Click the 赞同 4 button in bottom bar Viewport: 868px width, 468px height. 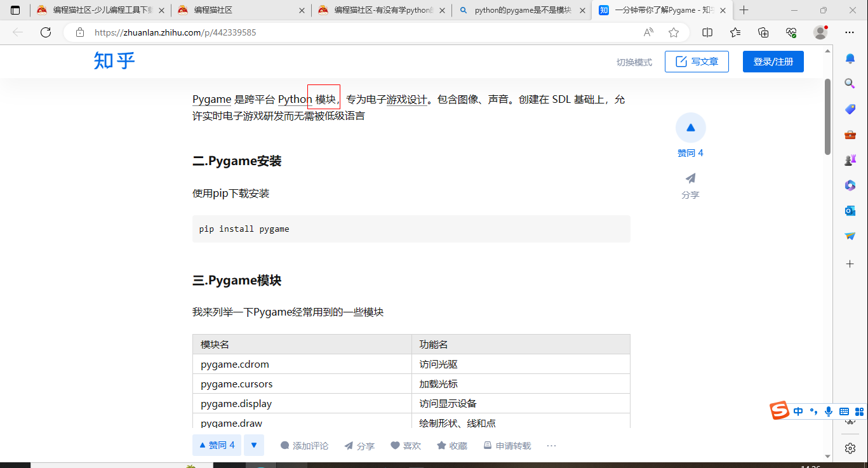click(217, 445)
